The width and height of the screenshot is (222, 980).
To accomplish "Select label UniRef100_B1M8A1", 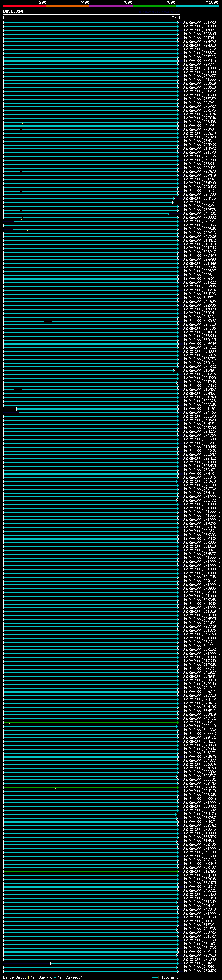I will [x=199, y=841].
